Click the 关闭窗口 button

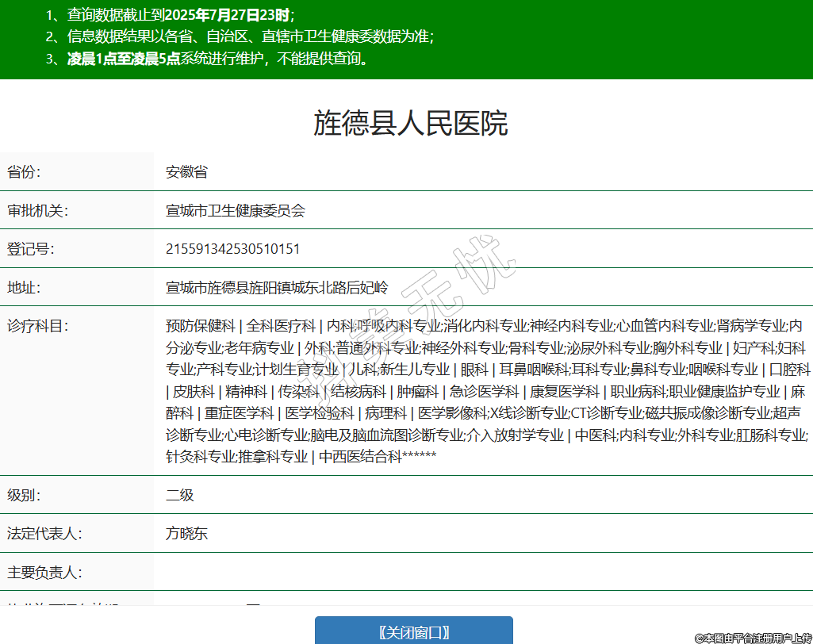[413, 631]
